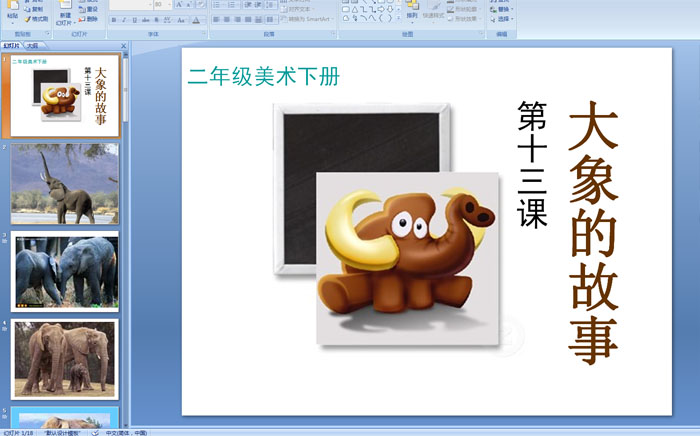
Task: Click the Numbering list icon
Action: (x=233, y=5)
